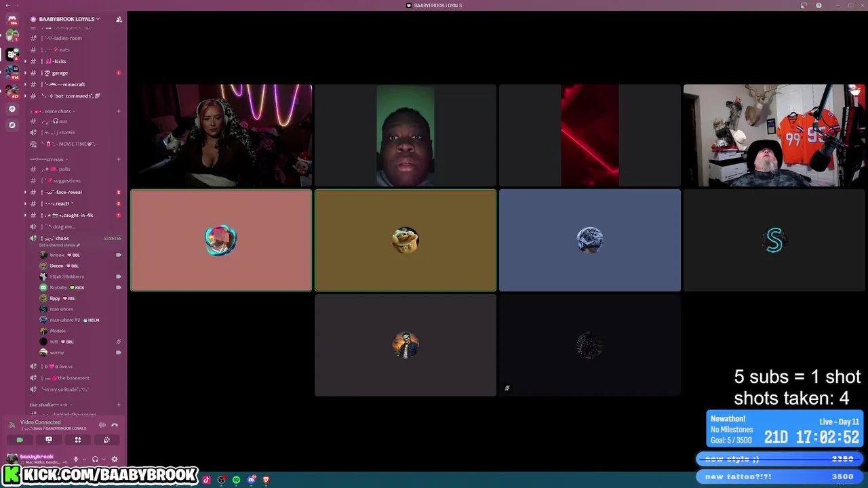Screen dimensions: 868x488
Task: Open the face-reveal text channel
Action: (x=75, y=192)
